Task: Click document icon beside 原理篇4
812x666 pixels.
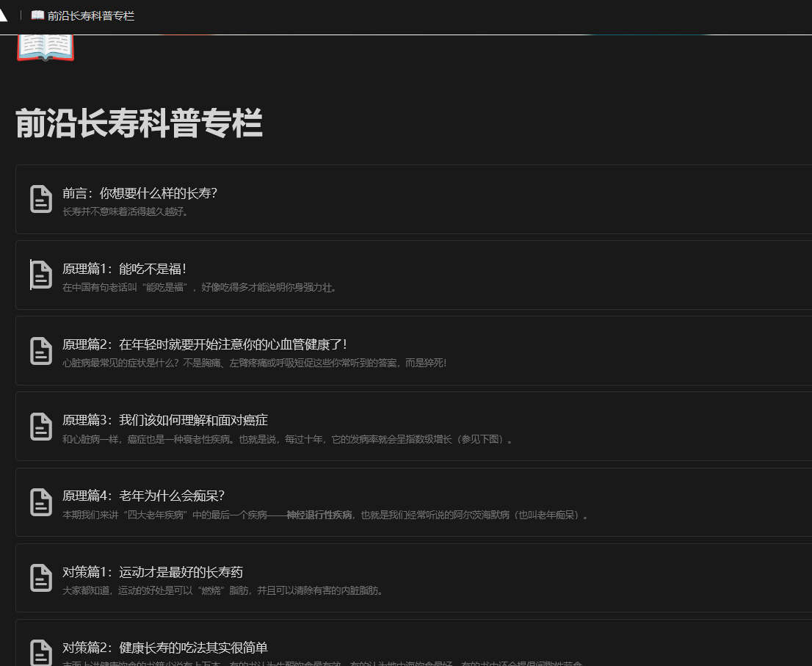Action: (x=41, y=502)
